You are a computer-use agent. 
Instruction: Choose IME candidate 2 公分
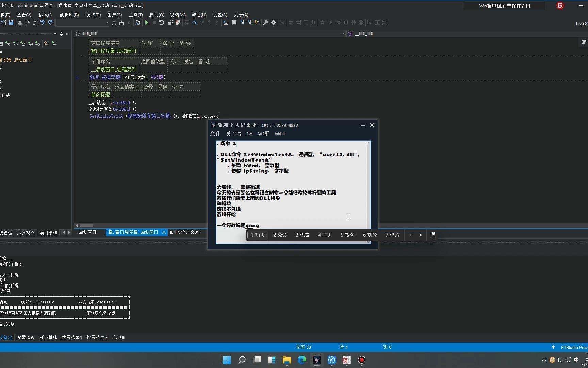click(280, 235)
